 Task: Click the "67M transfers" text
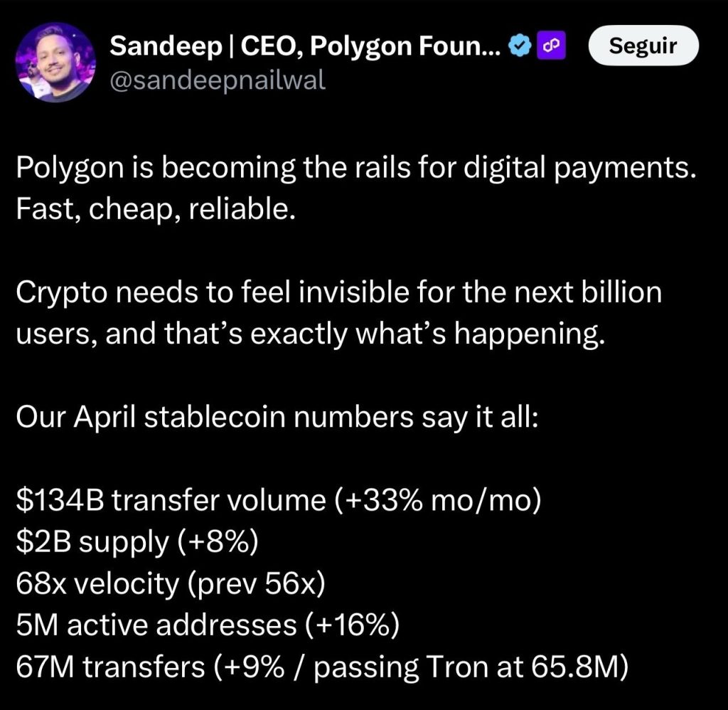click(109, 667)
